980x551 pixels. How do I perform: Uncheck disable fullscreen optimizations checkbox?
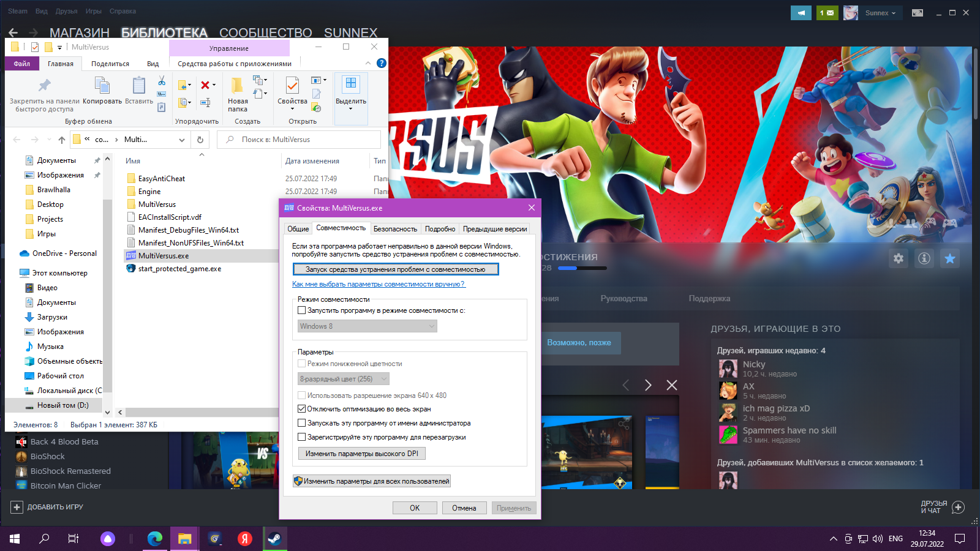click(301, 409)
